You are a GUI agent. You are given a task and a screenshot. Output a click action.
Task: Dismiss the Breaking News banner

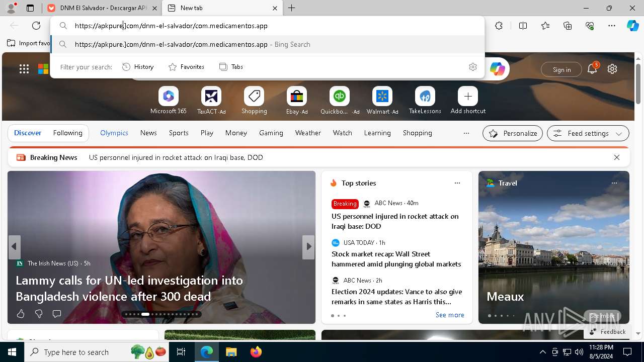click(x=616, y=157)
